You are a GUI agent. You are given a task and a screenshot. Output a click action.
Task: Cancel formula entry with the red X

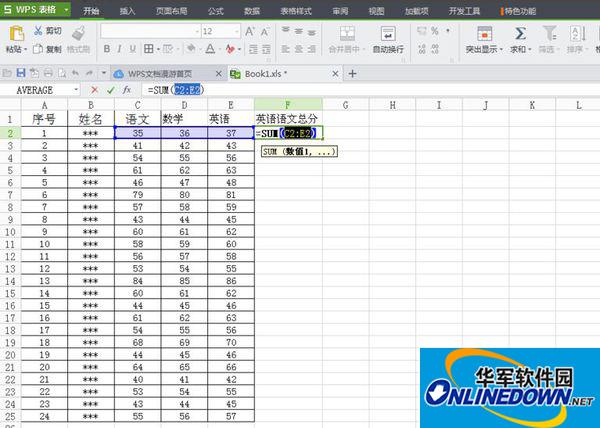94,90
